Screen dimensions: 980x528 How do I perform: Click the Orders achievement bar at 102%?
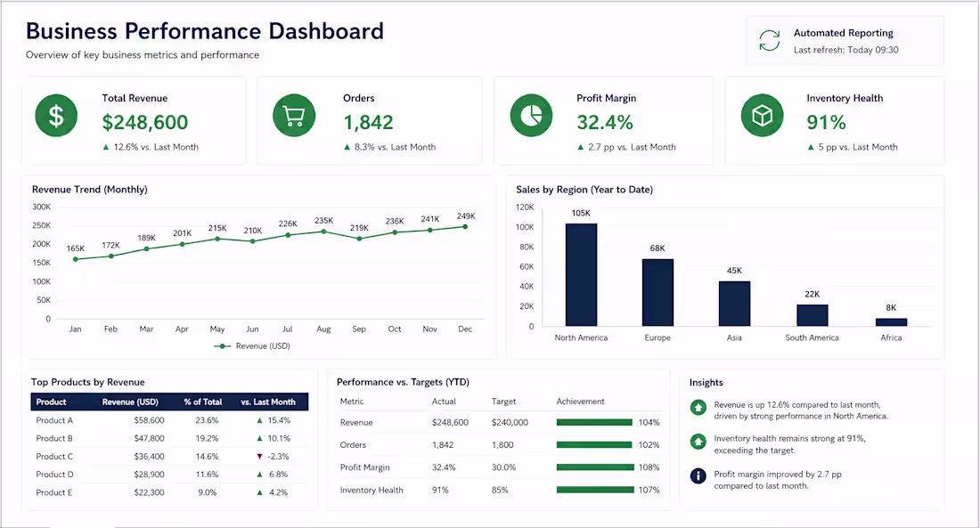pos(593,445)
